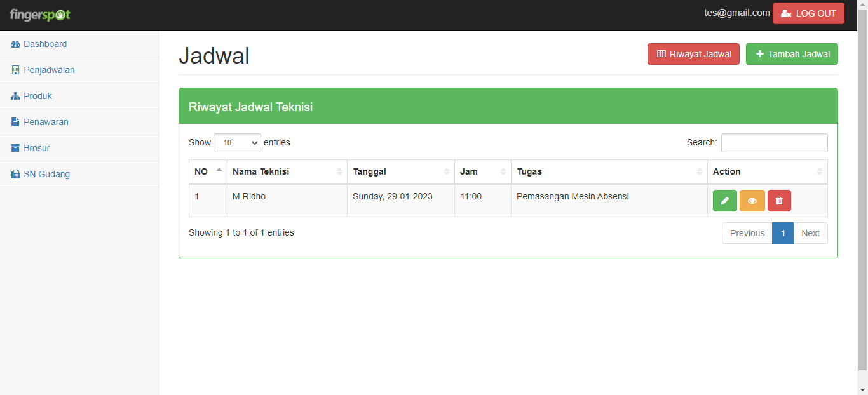Open SN Gudang sidebar item

[46, 174]
